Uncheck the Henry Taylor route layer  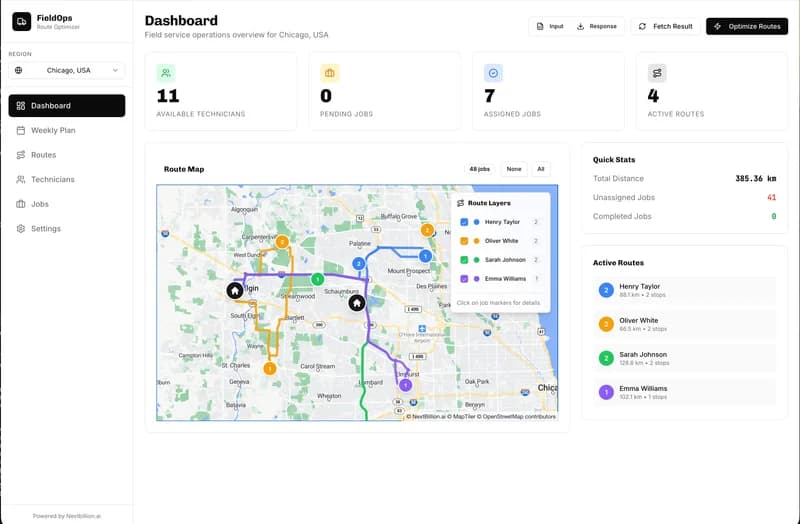[463, 222]
